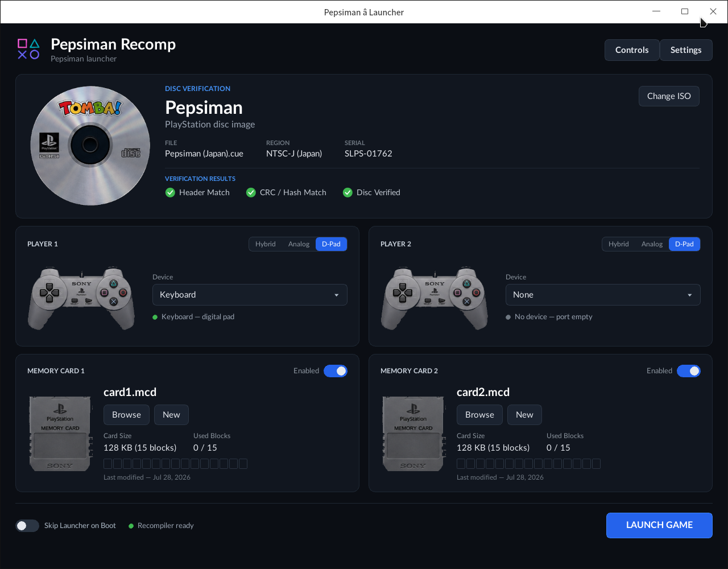728x569 pixels.
Task: Select D-Pad mode for Player 2
Action: coord(684,244)
